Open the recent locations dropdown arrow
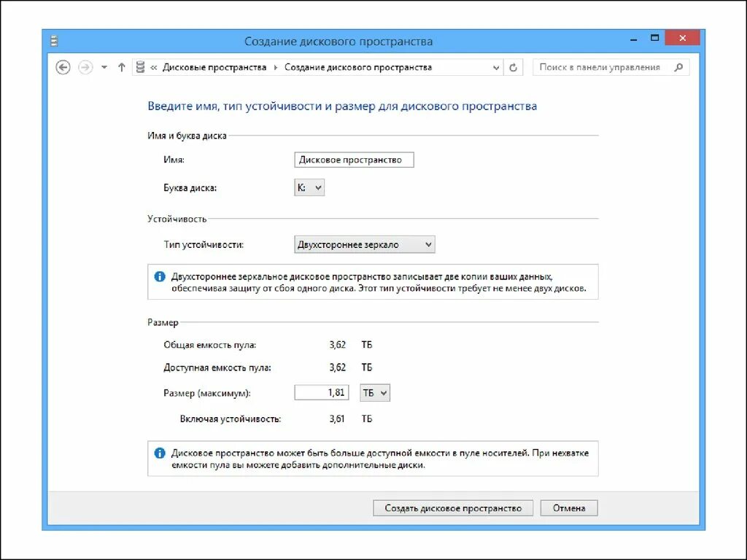The height and width of the screenshot is (560, 747). point(104,68)
